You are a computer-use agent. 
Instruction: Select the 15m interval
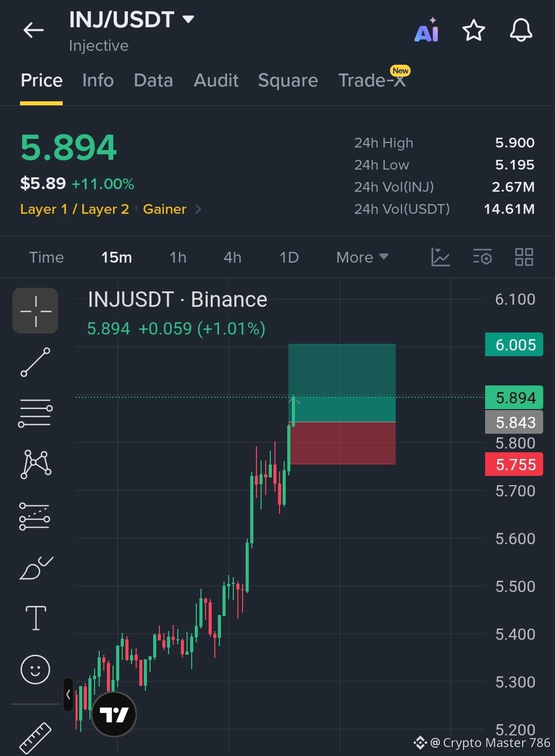tap(117, 257)
